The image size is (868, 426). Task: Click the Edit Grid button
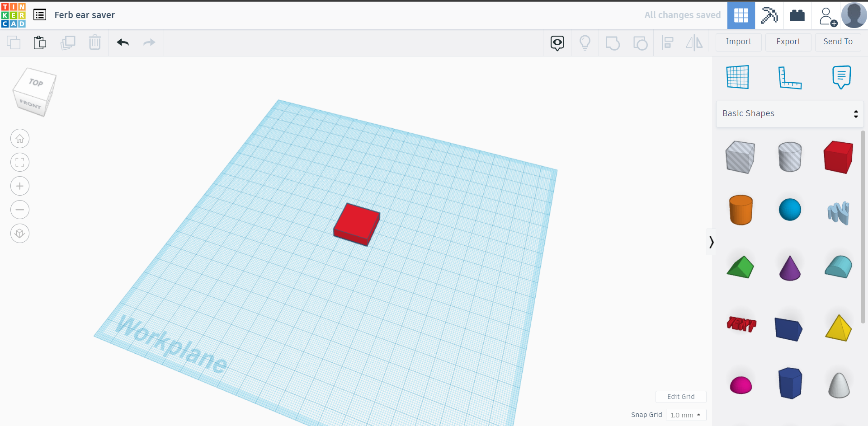[x=681, y=396]
